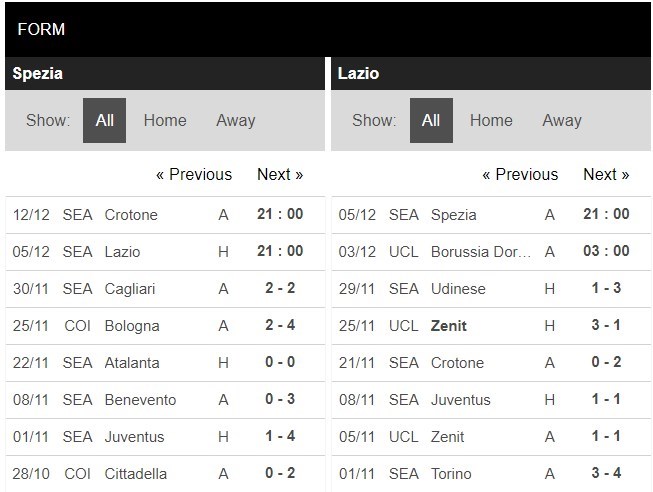This screenshot has height=492, width=653.
Task: Open Spezia's Crotone match on 12/12
Action: 131,214
